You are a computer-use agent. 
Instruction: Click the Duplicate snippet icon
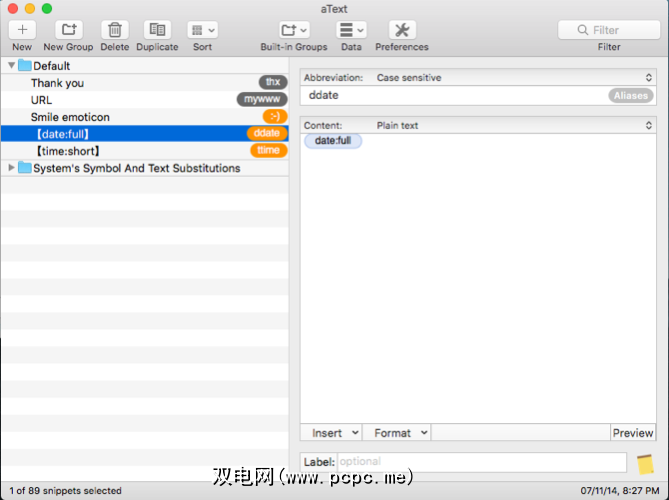tap(157, 30)
